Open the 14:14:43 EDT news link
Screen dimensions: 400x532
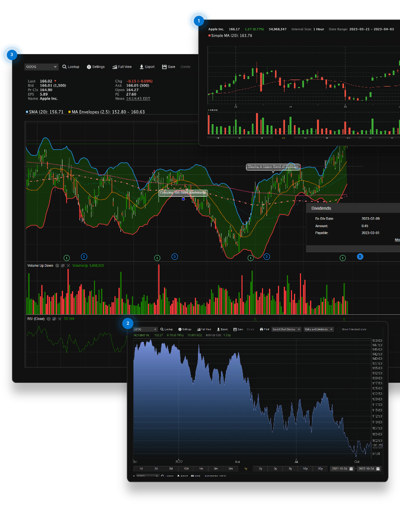coord(139,99)
